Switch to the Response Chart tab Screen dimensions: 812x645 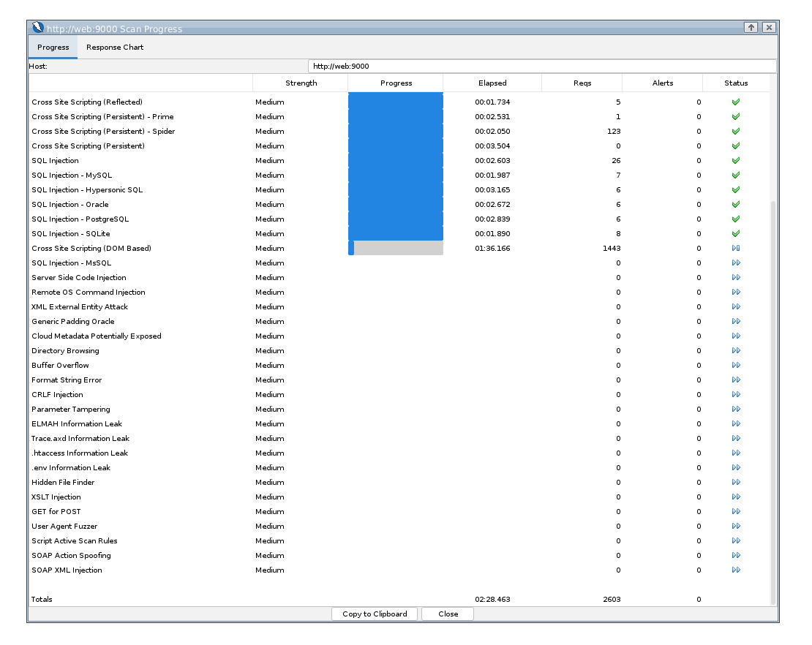(114, 47)
